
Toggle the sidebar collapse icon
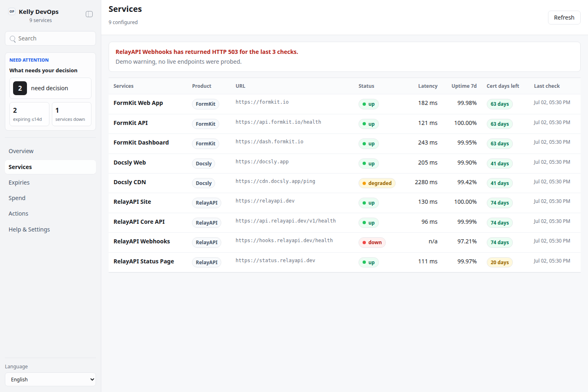pos(89,14)
